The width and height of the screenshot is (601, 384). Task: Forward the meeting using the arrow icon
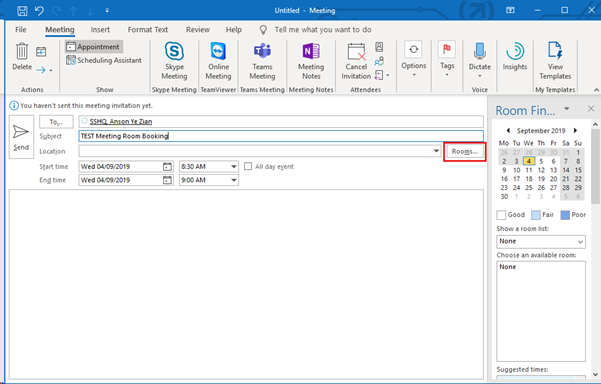click(x=41, y=70)
